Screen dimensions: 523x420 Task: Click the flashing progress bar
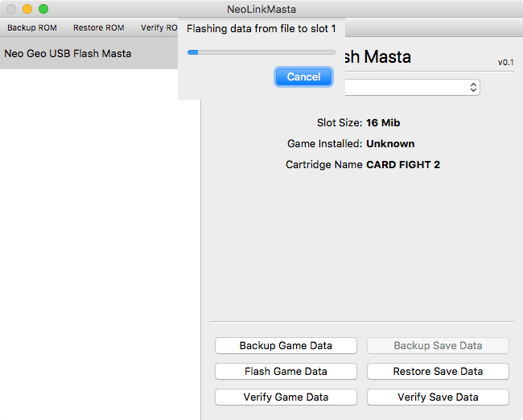(x=261, y=52)
